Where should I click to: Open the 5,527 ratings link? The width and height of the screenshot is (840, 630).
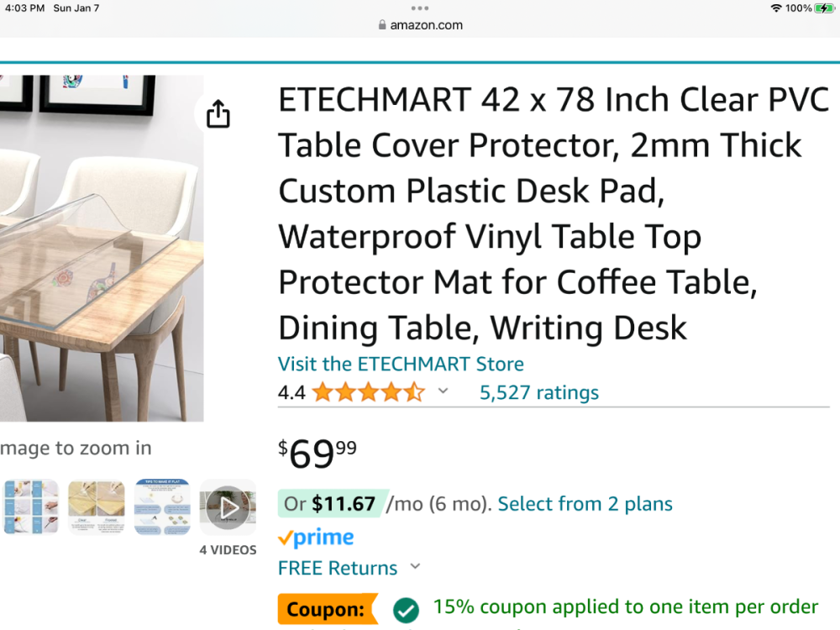coord(538,392)
